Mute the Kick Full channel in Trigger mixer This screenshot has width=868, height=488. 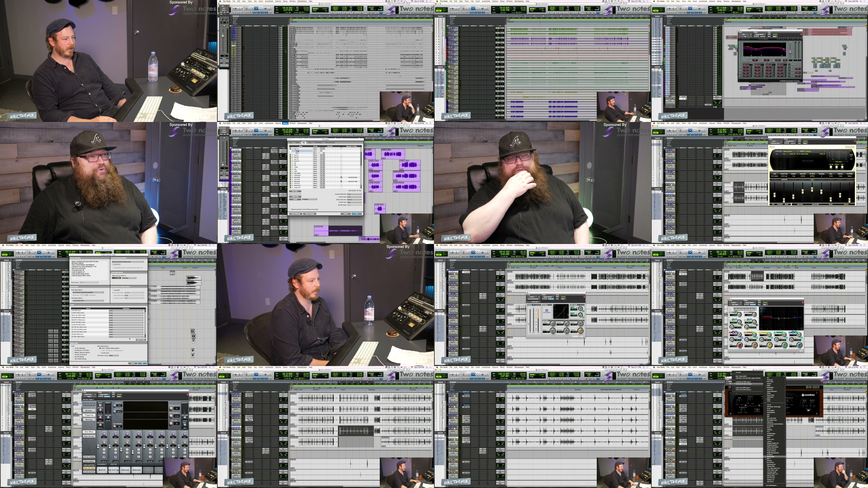[116, 453]
